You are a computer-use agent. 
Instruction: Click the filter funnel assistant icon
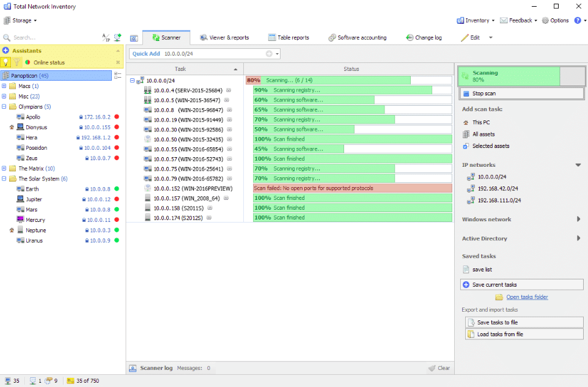[x=17, y=62]
